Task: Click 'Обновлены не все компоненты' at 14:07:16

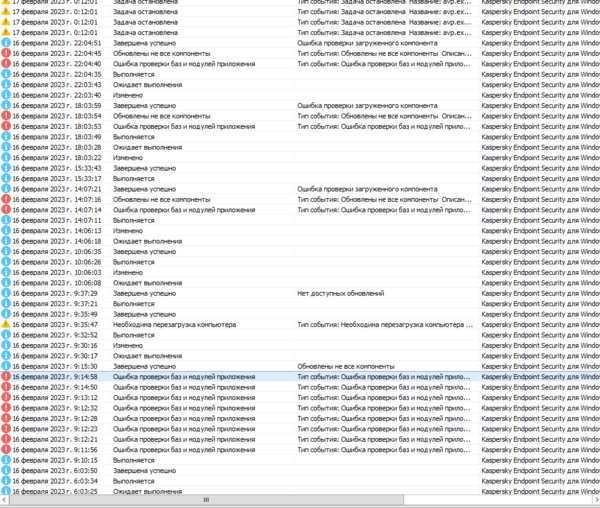Action: 161,199
